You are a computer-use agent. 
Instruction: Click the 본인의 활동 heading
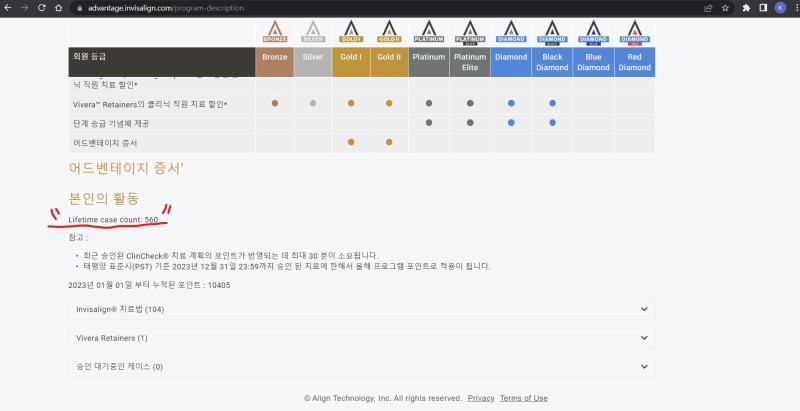[104, 198]
